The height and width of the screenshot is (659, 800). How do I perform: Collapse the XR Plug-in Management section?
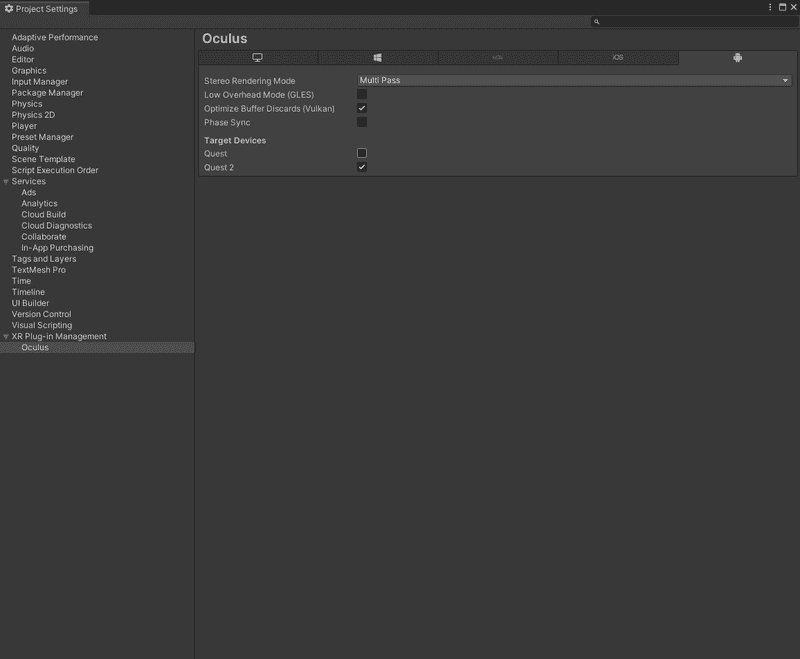pyautogui.click(x=6, y=337)
